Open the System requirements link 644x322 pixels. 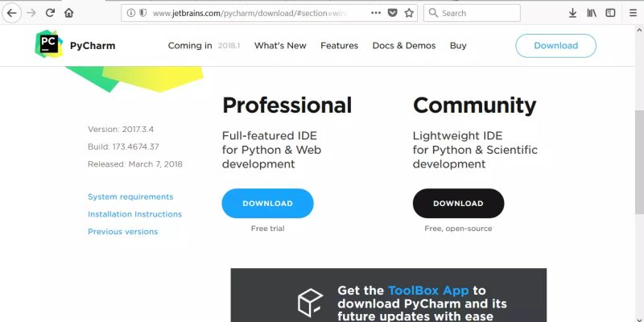[x=130, y=196]
